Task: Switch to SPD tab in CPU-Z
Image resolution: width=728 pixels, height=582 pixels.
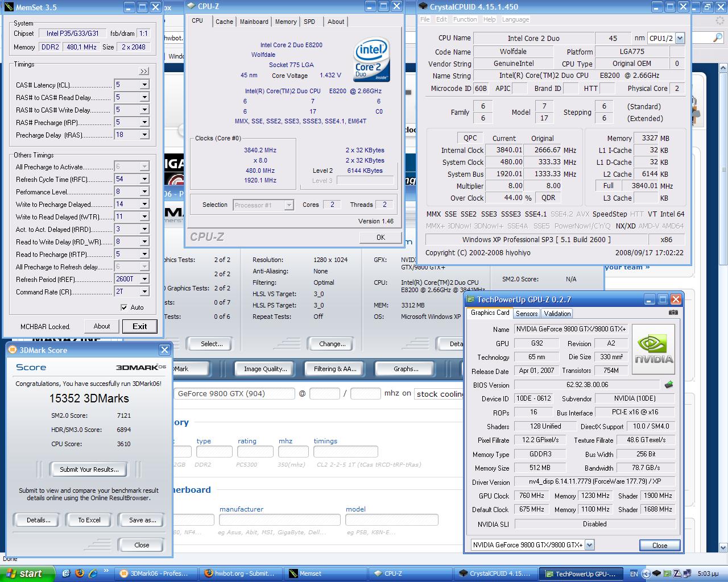Action: point(309,22)
